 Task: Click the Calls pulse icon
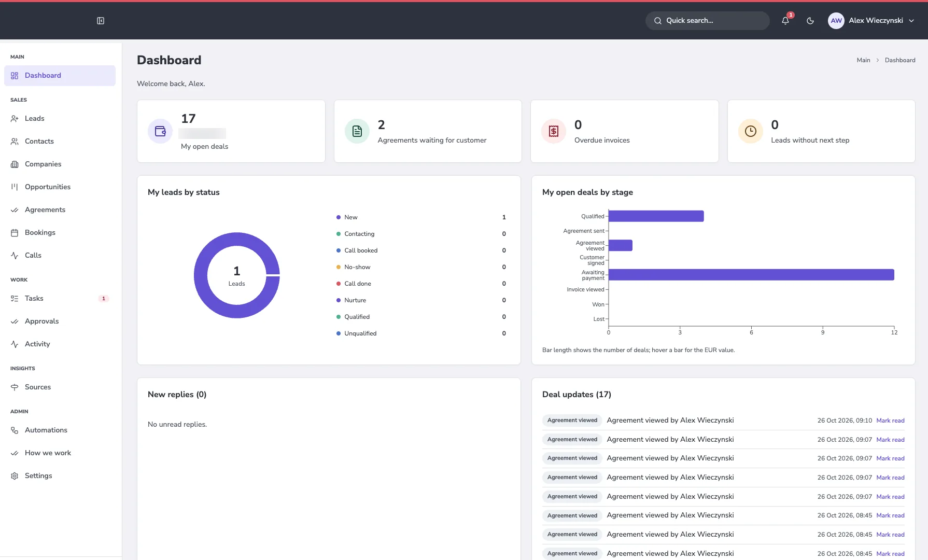point(15,256)
